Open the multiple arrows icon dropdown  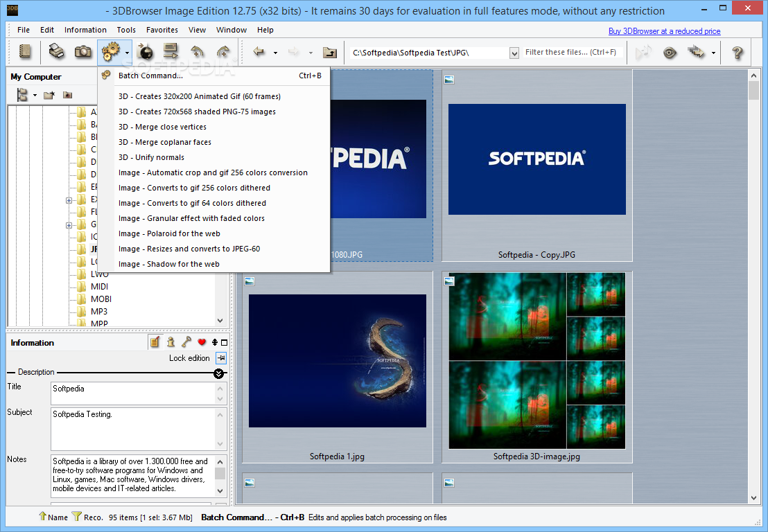point(713,53)
